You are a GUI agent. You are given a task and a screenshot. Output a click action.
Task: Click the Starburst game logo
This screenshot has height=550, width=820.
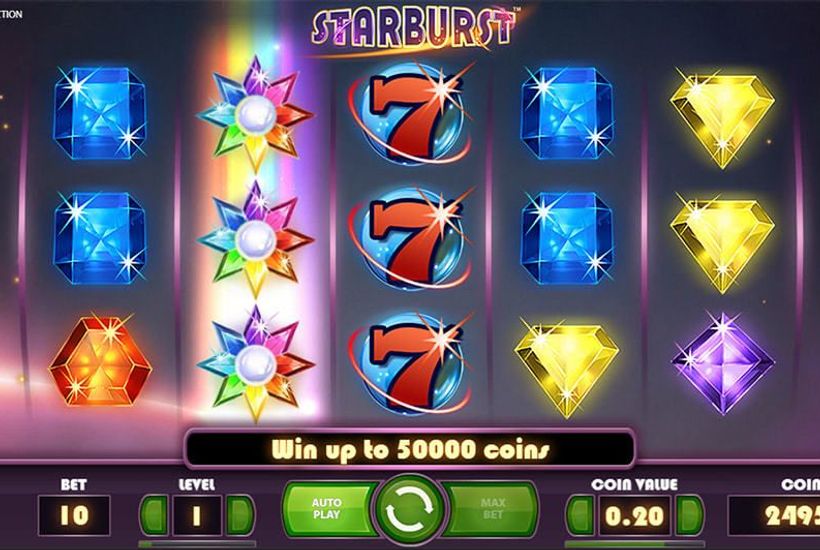click(x=413, y=29)
